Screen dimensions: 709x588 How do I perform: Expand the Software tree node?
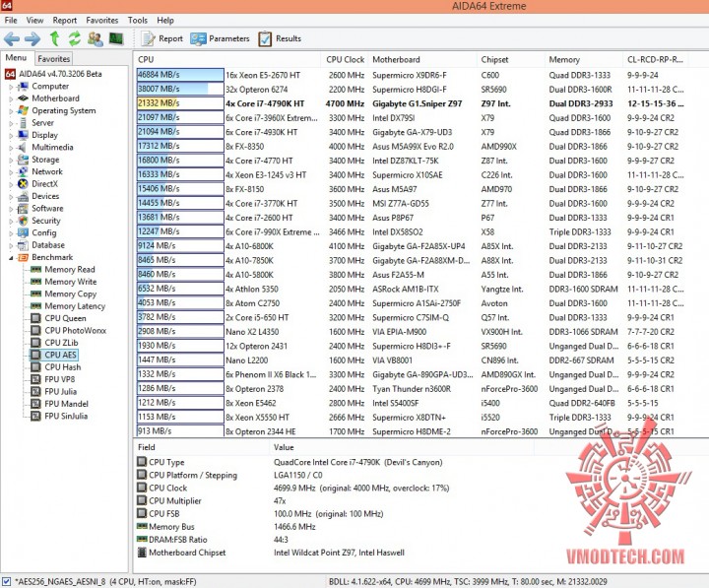click(x=11, y=209)
